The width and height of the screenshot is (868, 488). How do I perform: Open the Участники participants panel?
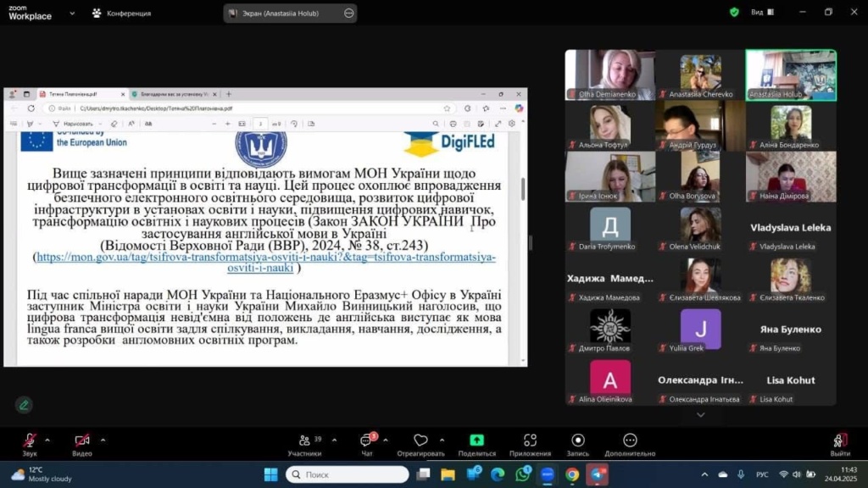(x=304, y=444)
